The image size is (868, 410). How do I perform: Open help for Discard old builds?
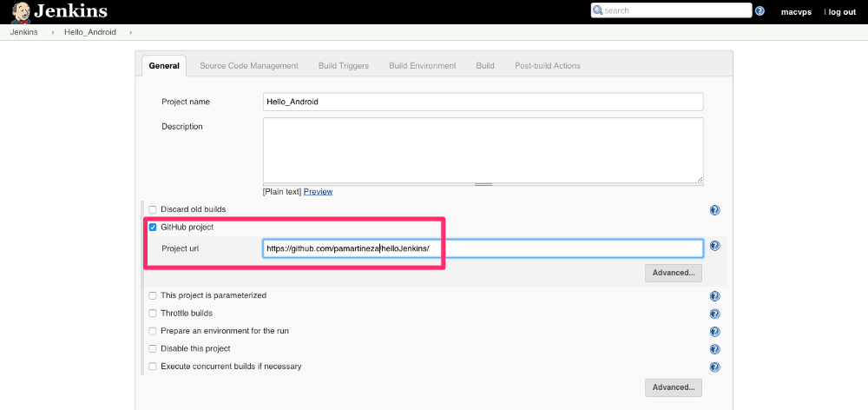click(x=714, y=210)
